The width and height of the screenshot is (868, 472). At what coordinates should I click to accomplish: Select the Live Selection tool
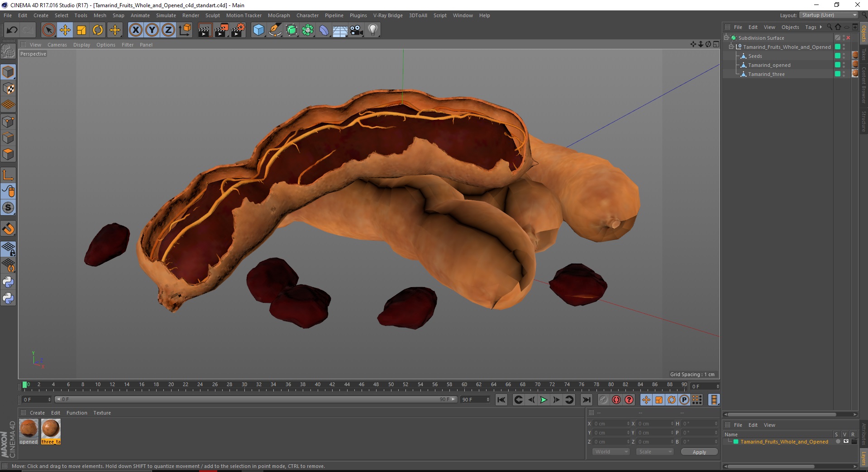click(48, 30)
